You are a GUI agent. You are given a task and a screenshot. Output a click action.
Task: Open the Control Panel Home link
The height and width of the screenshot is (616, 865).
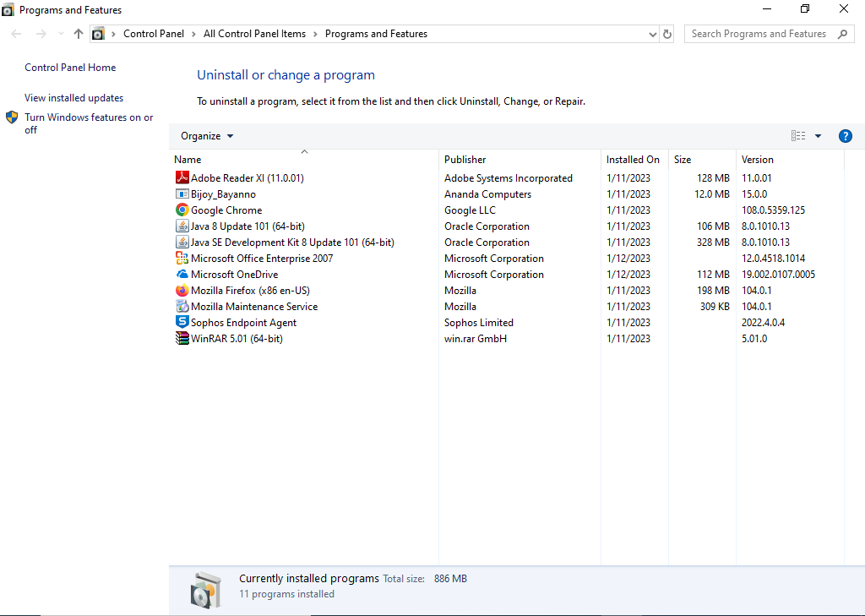(x=70, y=68)
